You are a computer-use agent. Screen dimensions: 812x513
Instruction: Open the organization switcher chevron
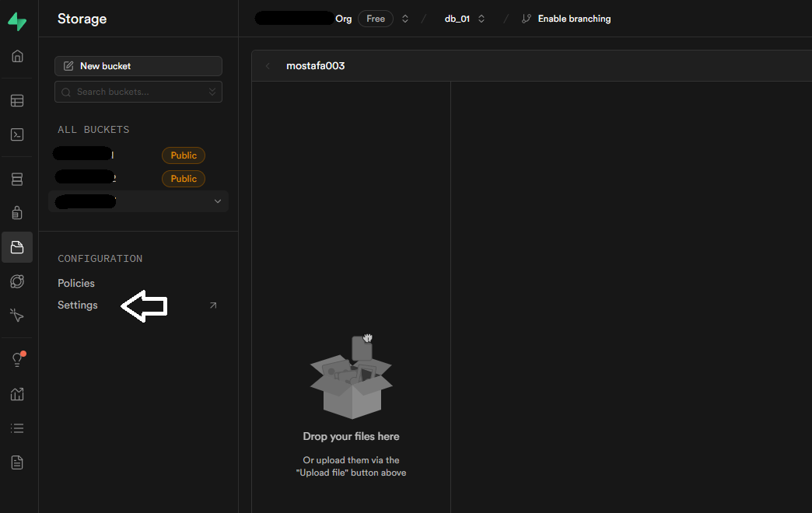[405, 18]
